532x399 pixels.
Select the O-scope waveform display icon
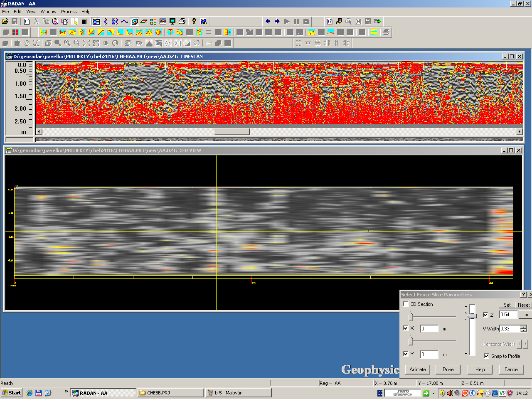[125, 21]
